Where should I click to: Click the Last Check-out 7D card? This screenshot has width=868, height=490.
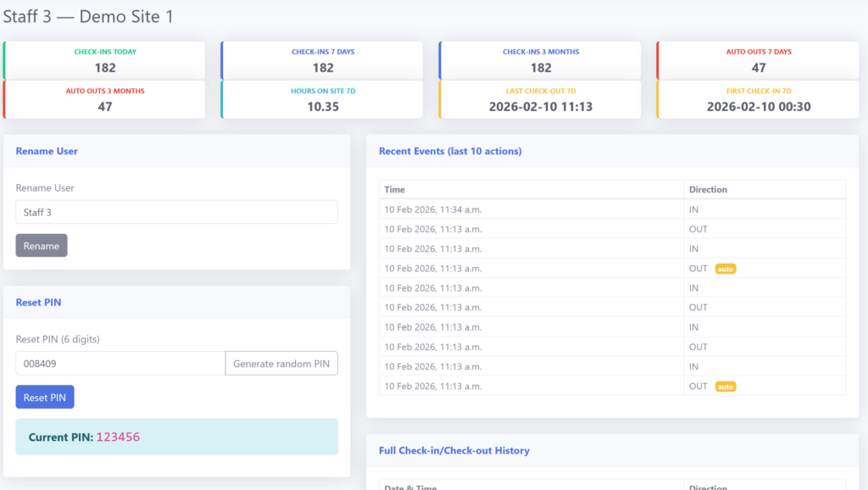(540, 99)
